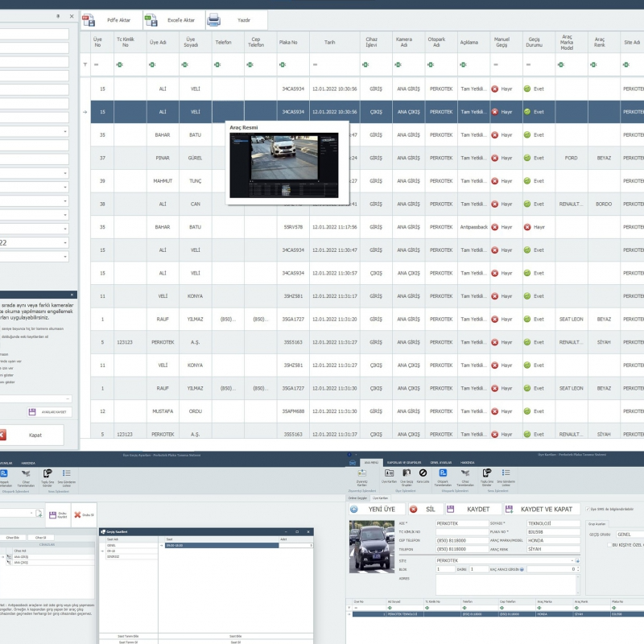Open the Geçiş Grubu GENEL dropdown
The height and width of the screenshot is (644, 644).
628,534
